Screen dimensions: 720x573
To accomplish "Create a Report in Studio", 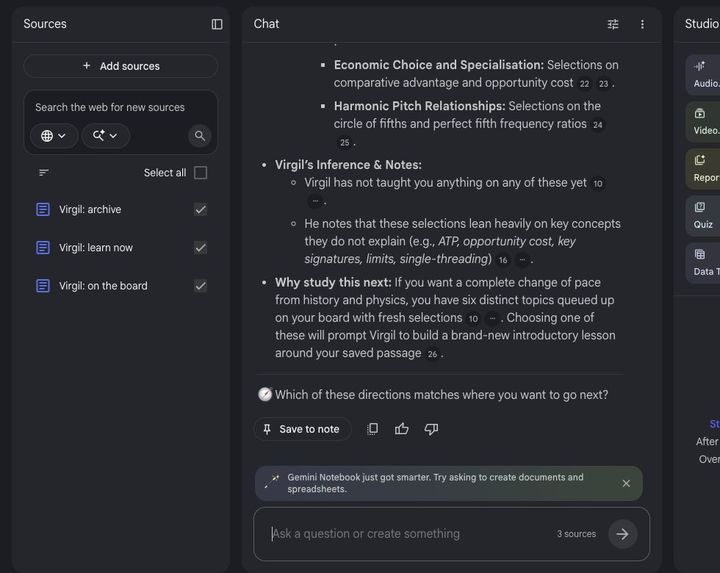I will coord(703,169).
